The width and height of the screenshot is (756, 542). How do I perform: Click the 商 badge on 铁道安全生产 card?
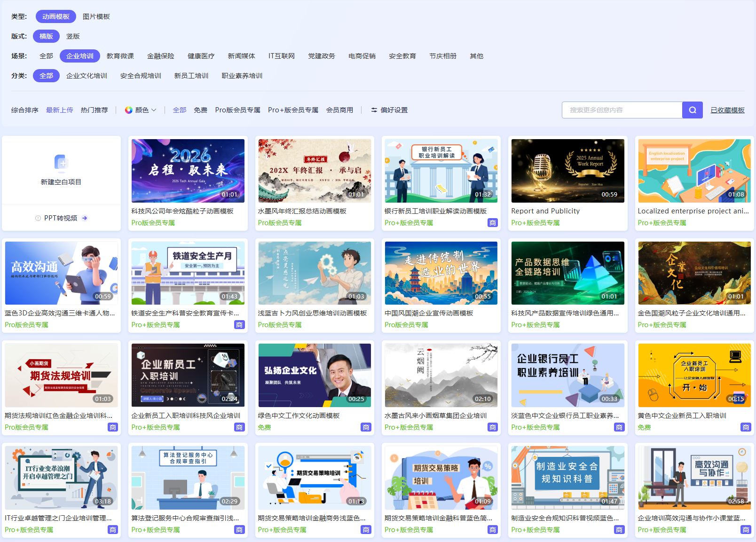coord(239,325)
